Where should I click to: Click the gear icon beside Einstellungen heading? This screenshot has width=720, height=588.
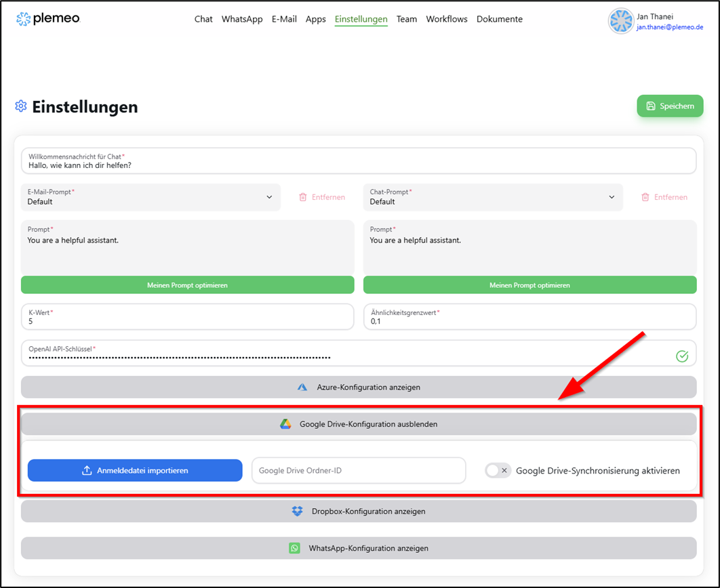(x=20, y=106)
